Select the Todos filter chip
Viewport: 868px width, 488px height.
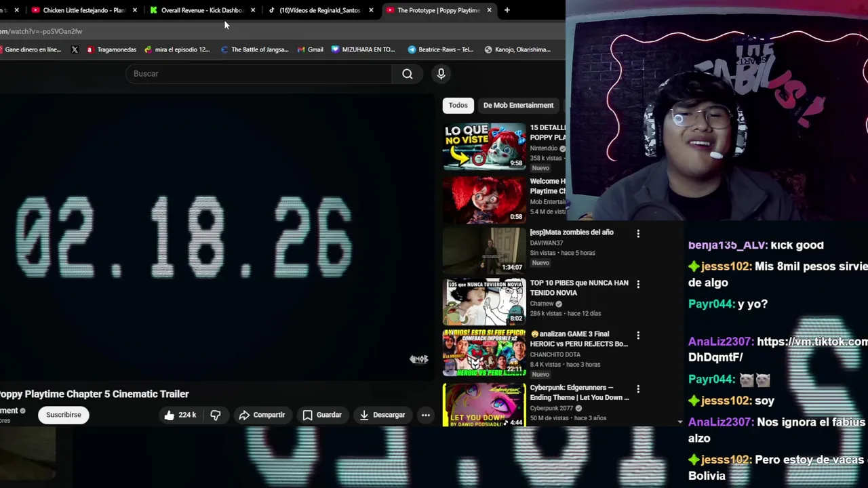click(458, 105)
